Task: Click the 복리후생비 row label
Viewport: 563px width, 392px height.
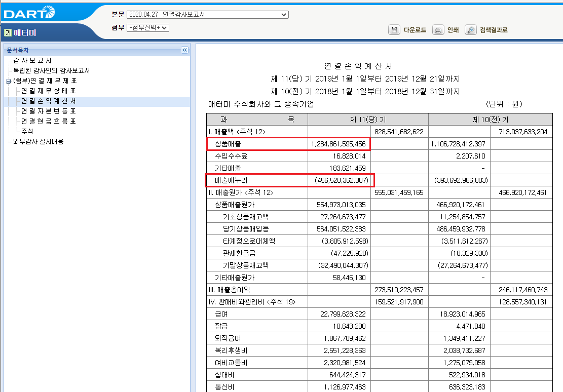Action: click(231, 350)
